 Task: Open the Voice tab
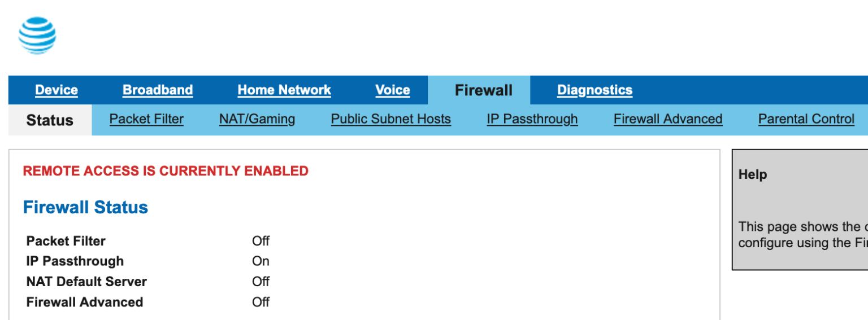(393, 90)
